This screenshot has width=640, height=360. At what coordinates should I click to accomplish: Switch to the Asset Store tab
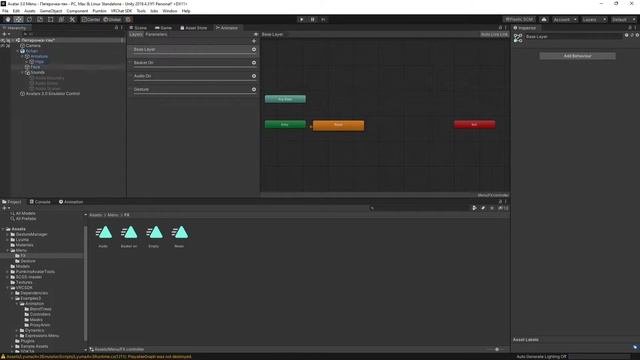(193, 28)
